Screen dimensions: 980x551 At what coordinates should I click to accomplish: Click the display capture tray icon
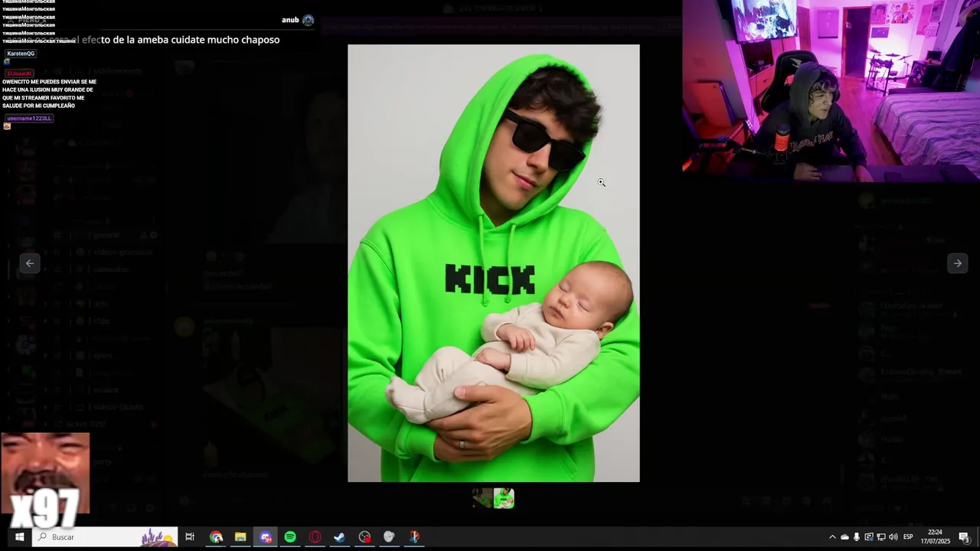coord(869,536)
